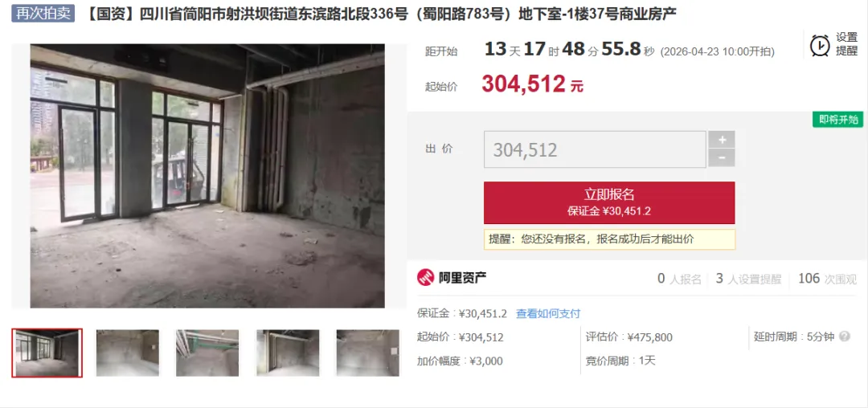Click the alarm clock reminder icon
This screenshot has height=408, width=868.
click(820, 45)
